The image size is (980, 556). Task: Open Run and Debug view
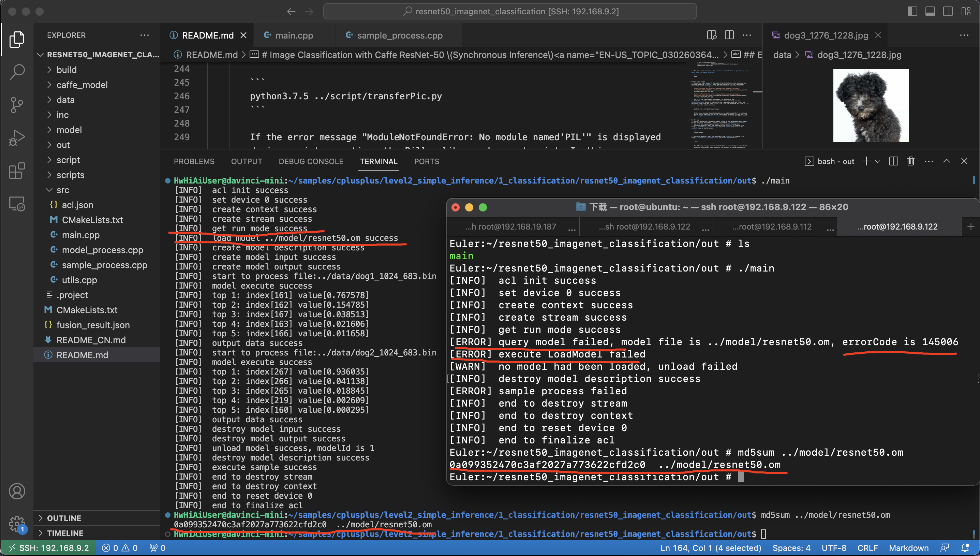(17, 138)
